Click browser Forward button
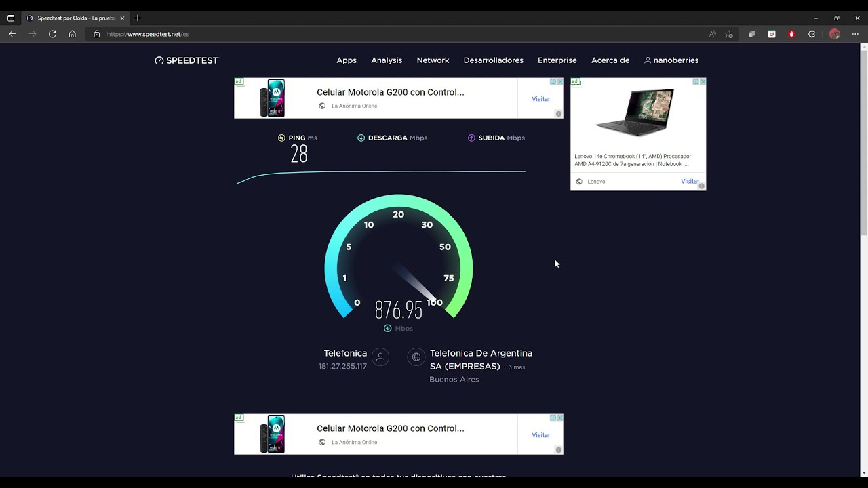 33,34
